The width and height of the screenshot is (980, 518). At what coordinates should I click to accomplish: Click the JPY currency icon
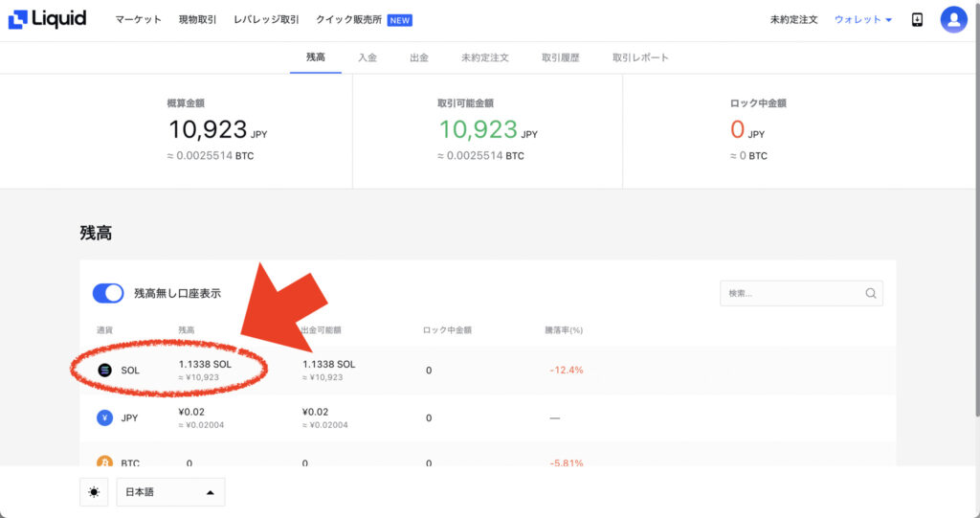coord(104,417)
